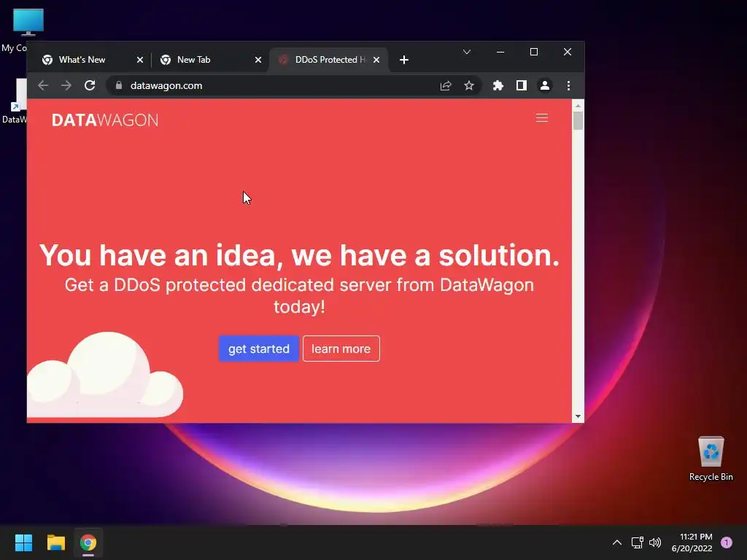Open File Explorer from the taskbar
Image resolution: width=747 pixels, height=560 pixels.
pos(55,542)
